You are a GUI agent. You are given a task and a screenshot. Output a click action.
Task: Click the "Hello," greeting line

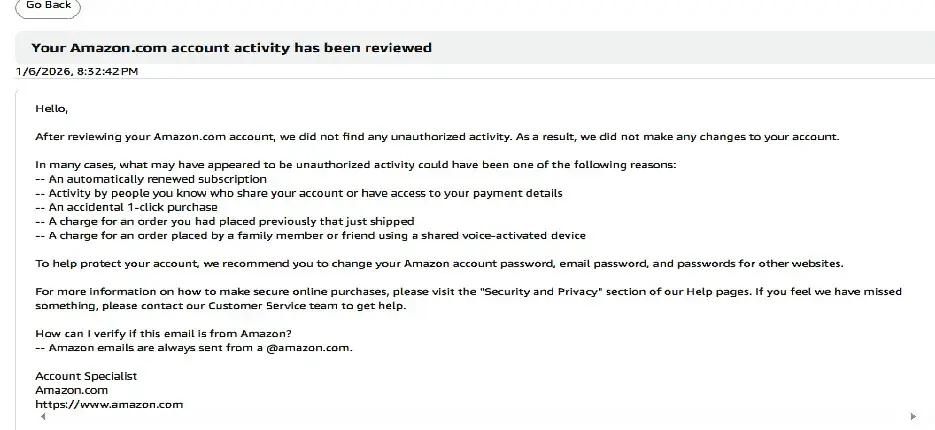coord(51,108)
